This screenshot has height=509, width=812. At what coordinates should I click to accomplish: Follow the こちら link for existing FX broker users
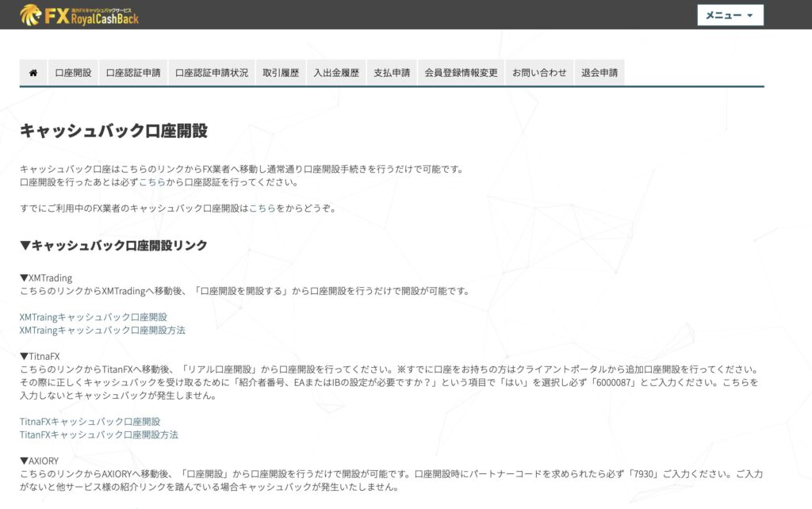(x=262, y=209)
